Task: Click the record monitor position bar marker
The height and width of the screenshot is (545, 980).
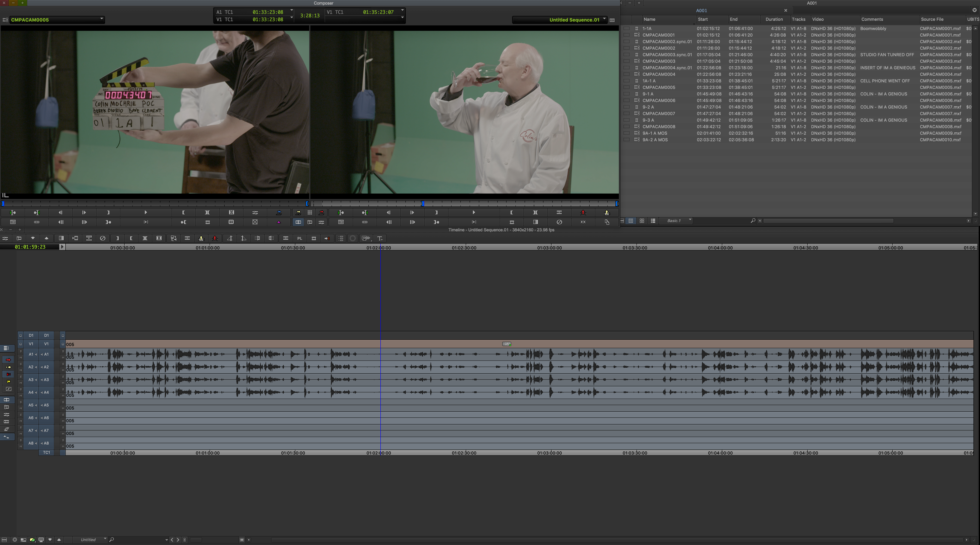Action: tap(422, 204)
